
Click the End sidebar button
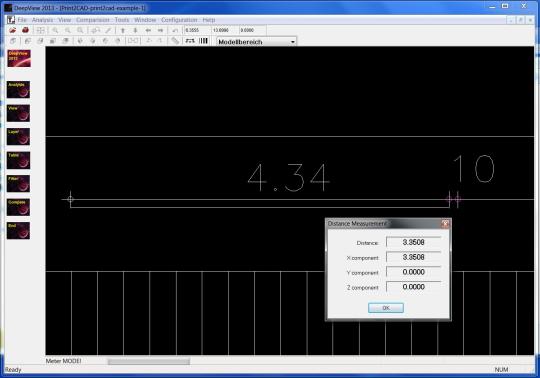tap(18, 230)
